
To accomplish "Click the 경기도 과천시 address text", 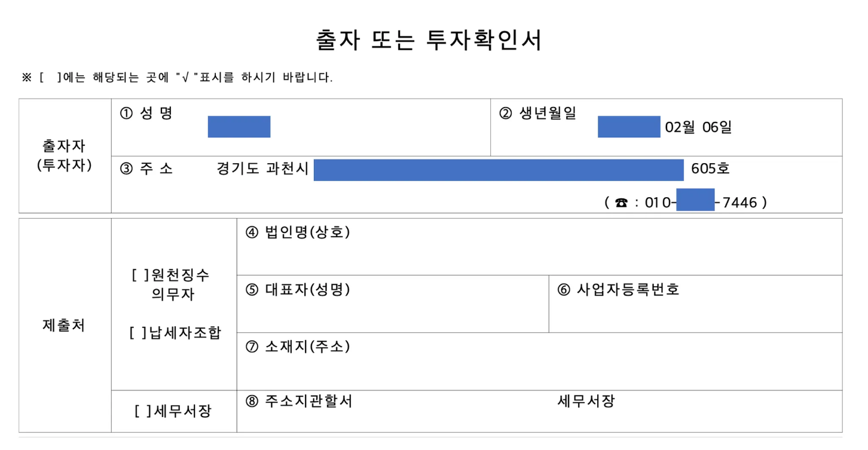I will pos(263,169).
